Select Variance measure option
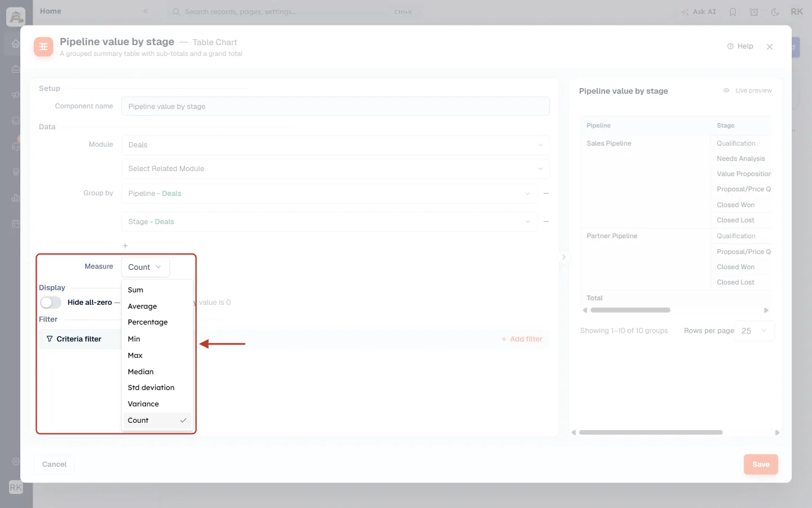 157,404
